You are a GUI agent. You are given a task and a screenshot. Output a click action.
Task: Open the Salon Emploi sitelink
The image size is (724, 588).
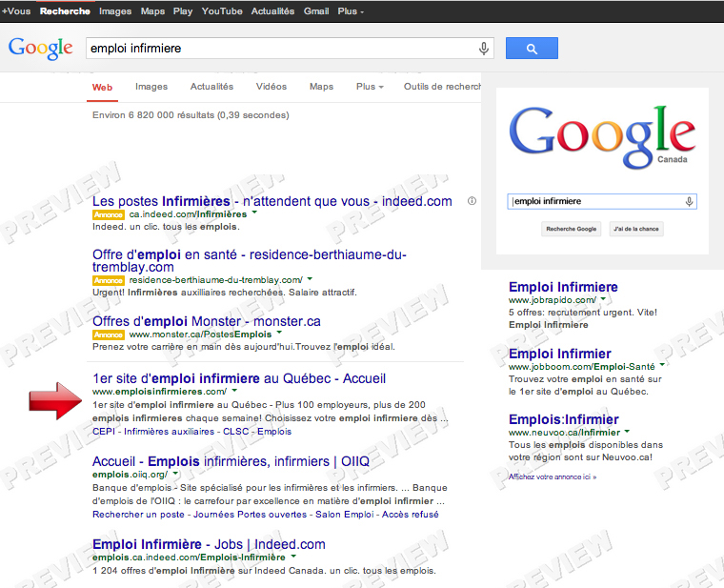coord(345,514)
